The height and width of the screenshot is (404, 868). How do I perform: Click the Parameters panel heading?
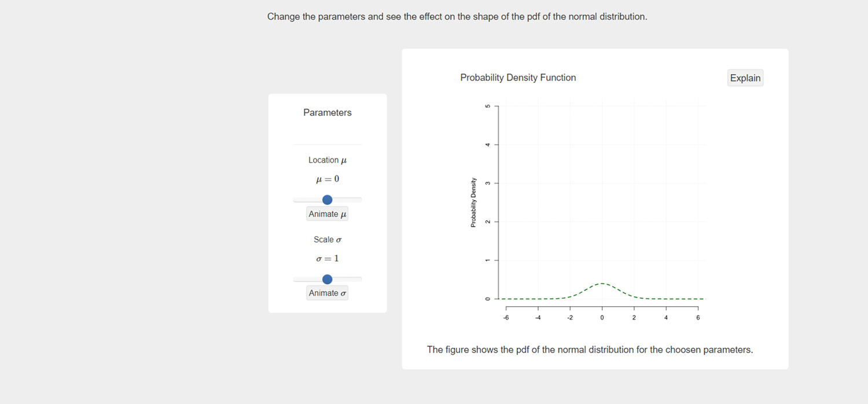[x=328, y=113]
